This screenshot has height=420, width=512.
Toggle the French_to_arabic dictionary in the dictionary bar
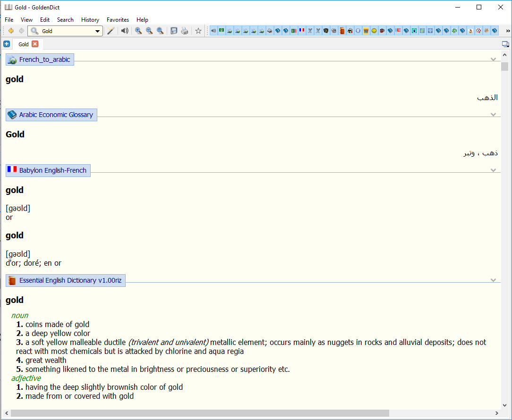[230, 30]
